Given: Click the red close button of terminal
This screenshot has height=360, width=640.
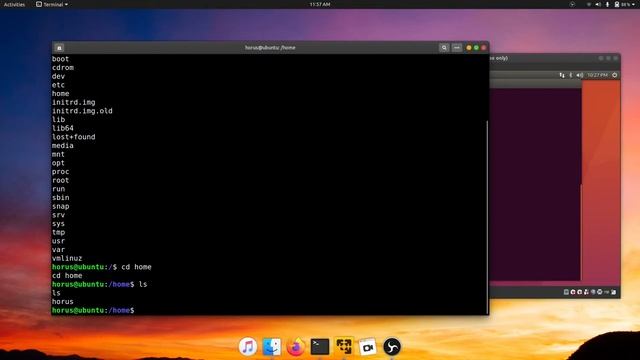Looking at the screenshot, I should [484, 48].
